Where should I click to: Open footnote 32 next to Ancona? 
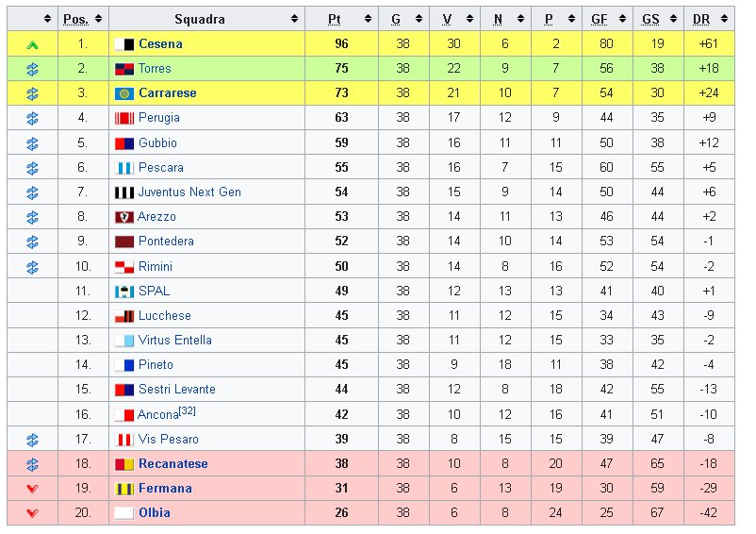click(x=188, y=411)
